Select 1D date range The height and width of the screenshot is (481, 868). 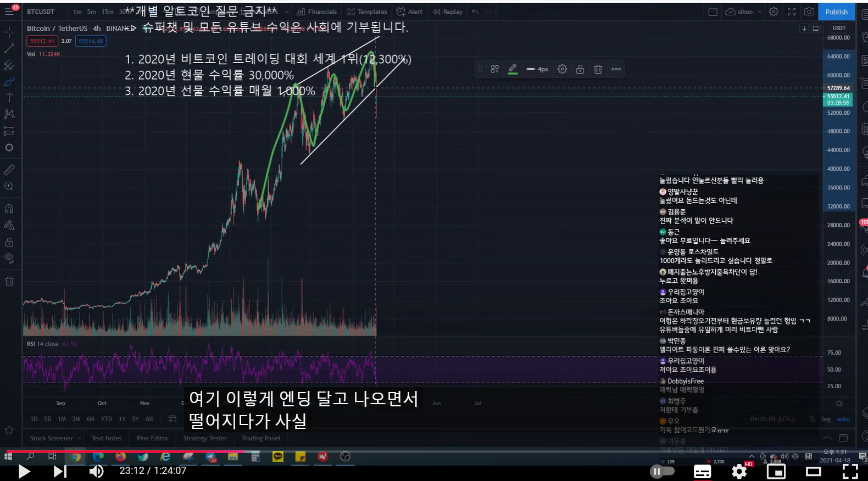click(34, 419)
